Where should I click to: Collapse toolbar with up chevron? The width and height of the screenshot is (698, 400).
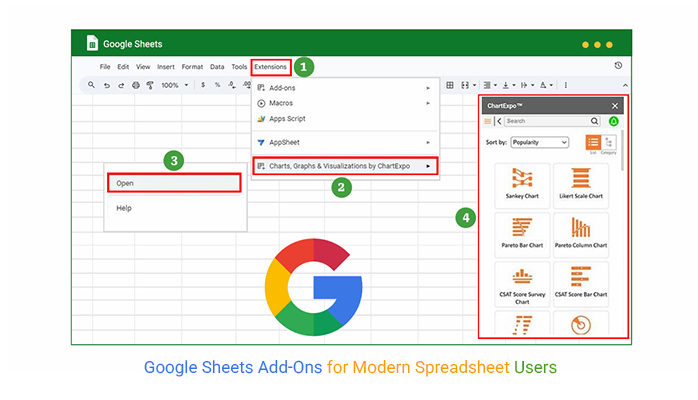[625, 85]
